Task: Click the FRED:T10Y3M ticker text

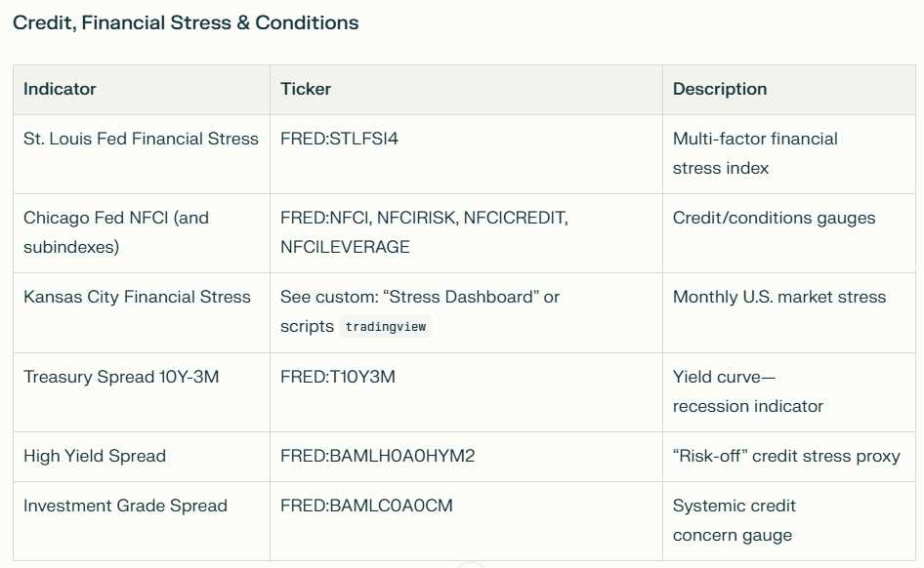Action: click(338, 377)
